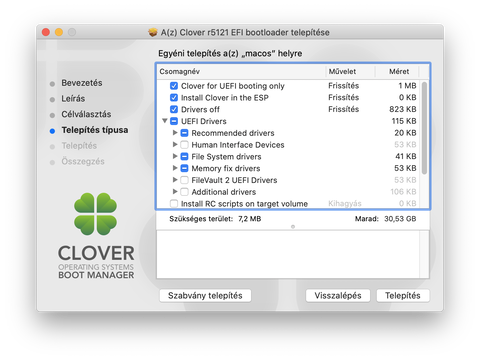
Task: Select the Leírás step in sidebar
Action: click(73, 99)
